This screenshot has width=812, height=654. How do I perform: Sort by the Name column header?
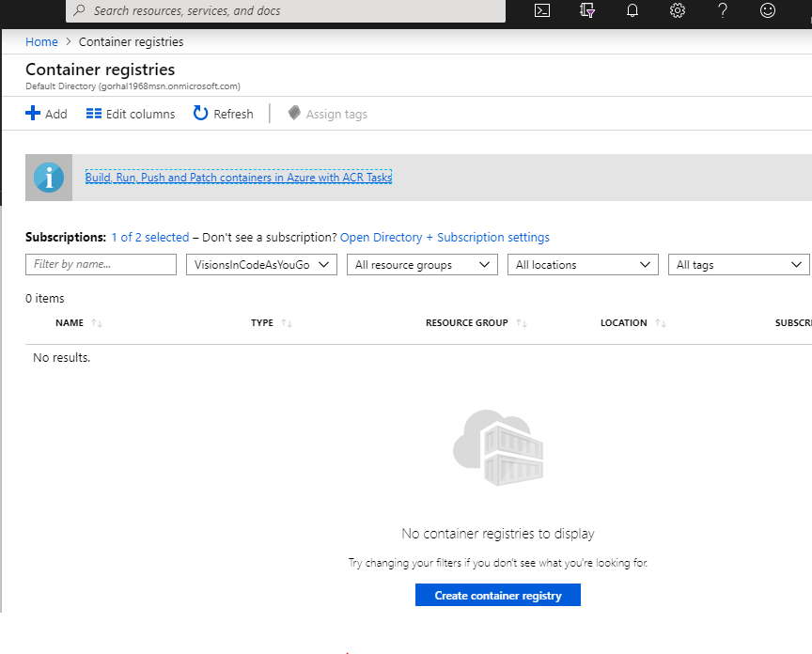click(x=70, y=323)
